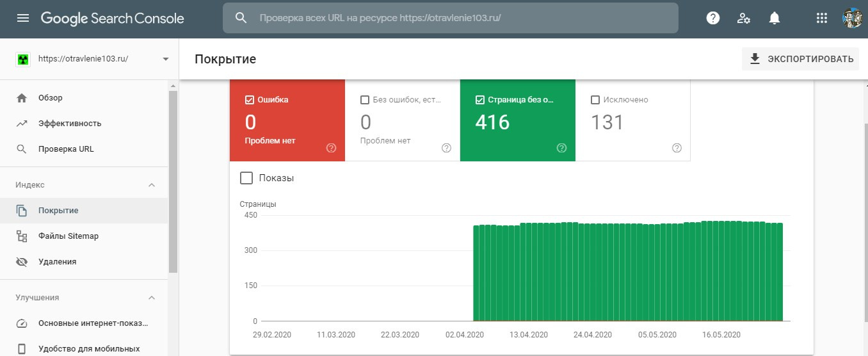Click the 16.05.2020 date label

[x=721, y=335]
